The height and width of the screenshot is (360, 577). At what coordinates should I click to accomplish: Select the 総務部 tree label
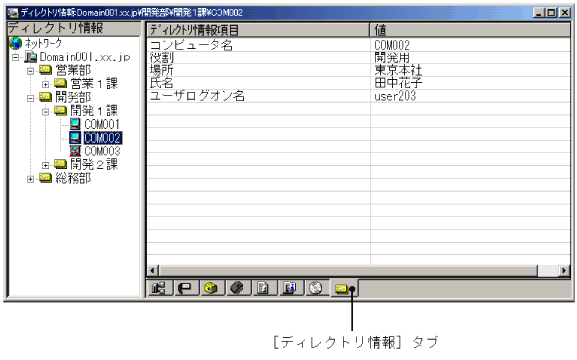pyautogui.click(x=73, y=179)
